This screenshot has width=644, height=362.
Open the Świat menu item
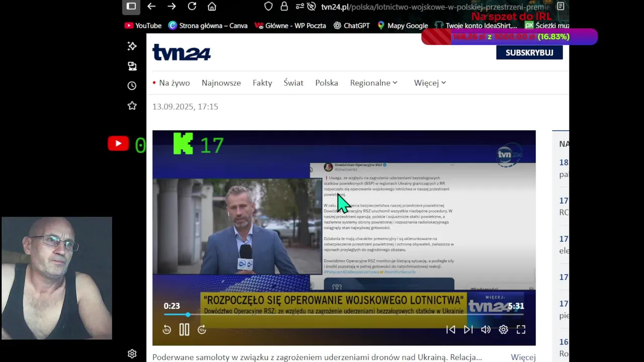pyautogui.click(x=293, y=83)
